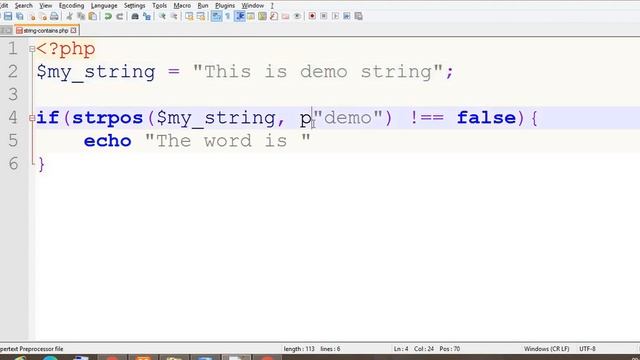The width and height of the screenshot is (640, 360).
Task: Click the "This is demo string" literal
Action: (318, 72)
